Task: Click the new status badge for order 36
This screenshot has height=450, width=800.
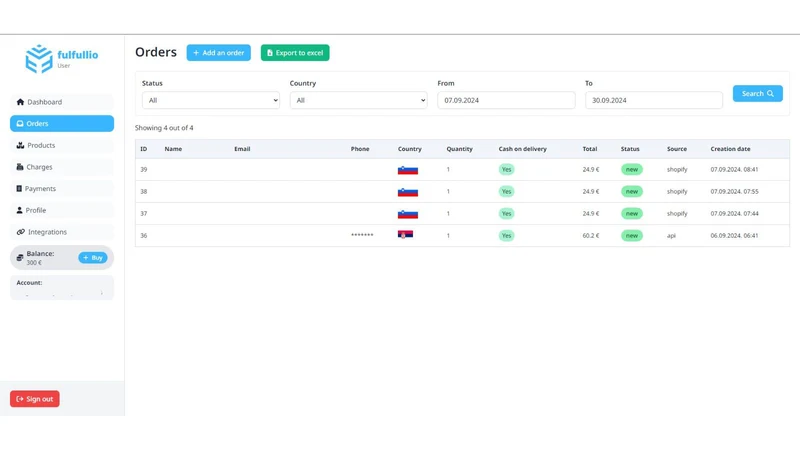Action: click(632, 236)
